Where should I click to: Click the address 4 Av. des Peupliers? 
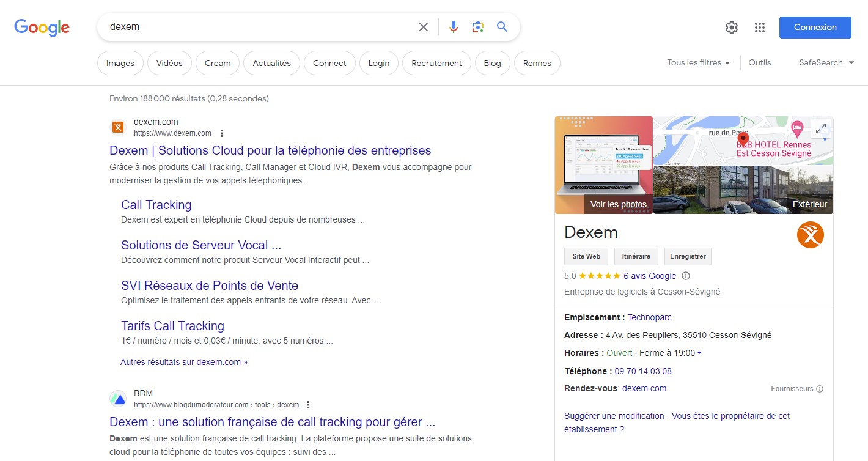click(688, 335)
